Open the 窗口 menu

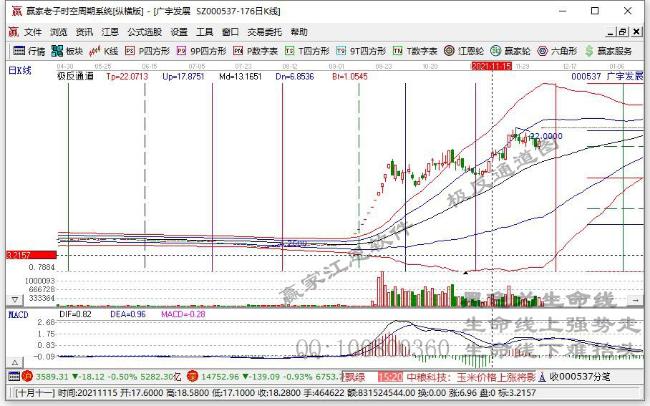click(230, 32)
